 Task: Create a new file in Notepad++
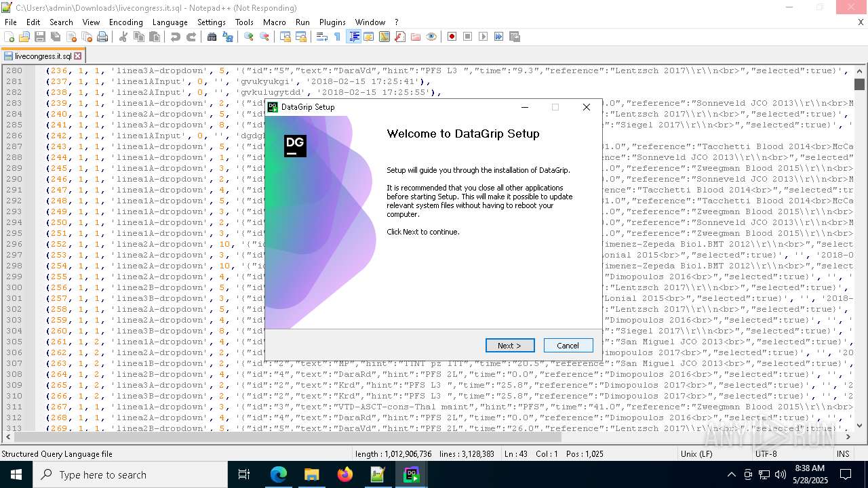coord(9,37)
